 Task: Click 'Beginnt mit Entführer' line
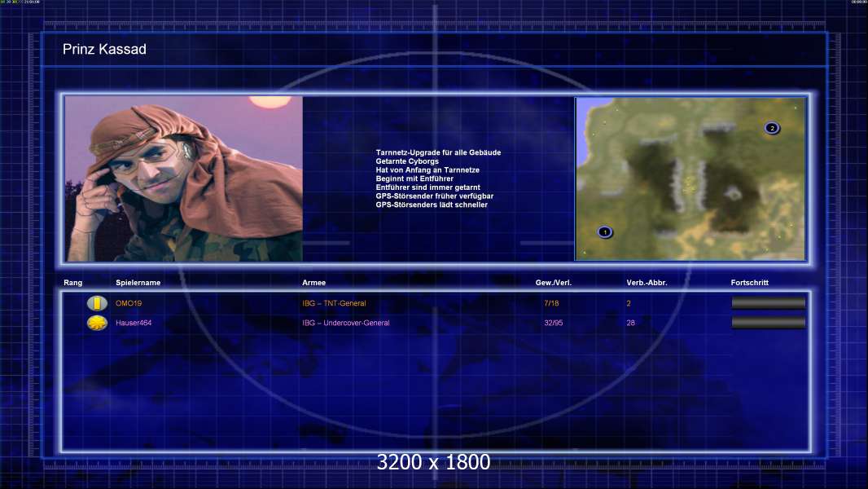(x=414, y=178)
